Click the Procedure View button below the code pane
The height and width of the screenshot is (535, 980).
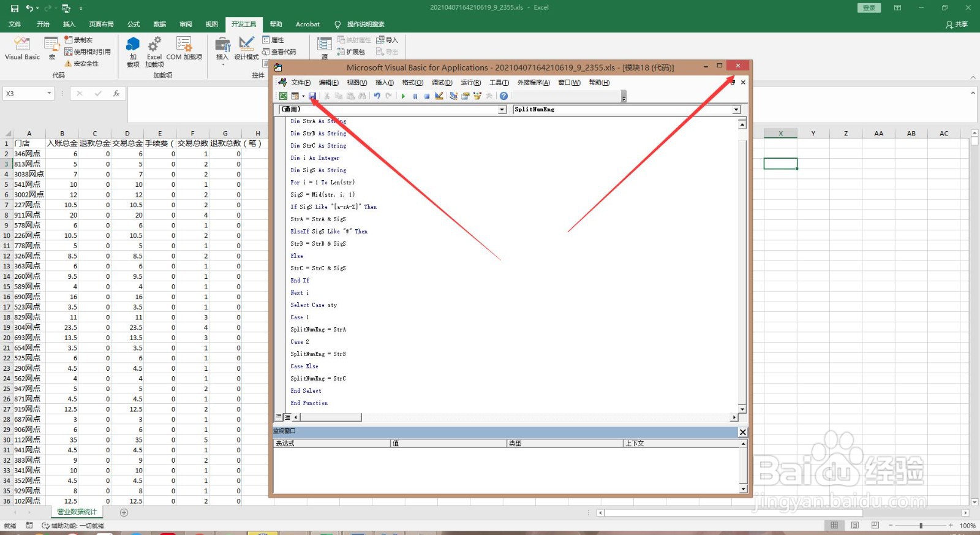[279, 417]
